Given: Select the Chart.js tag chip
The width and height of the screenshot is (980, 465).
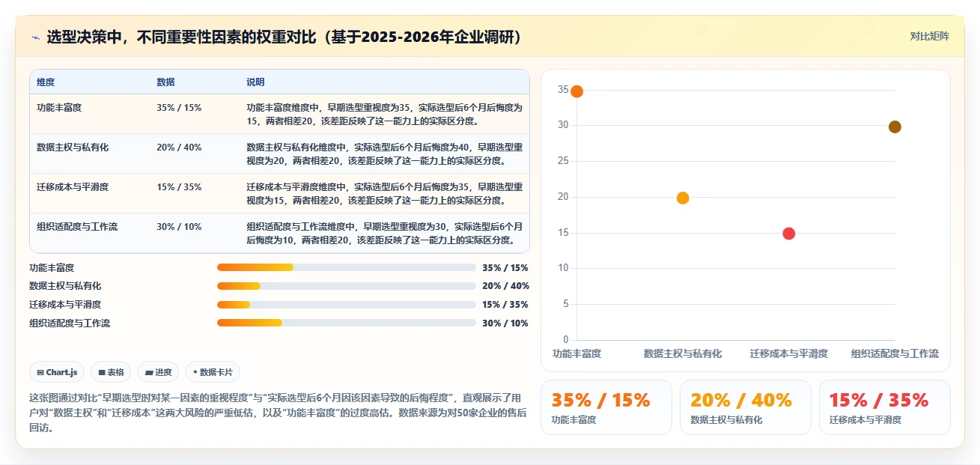Looking at the screenshot, I should (58, 372).
